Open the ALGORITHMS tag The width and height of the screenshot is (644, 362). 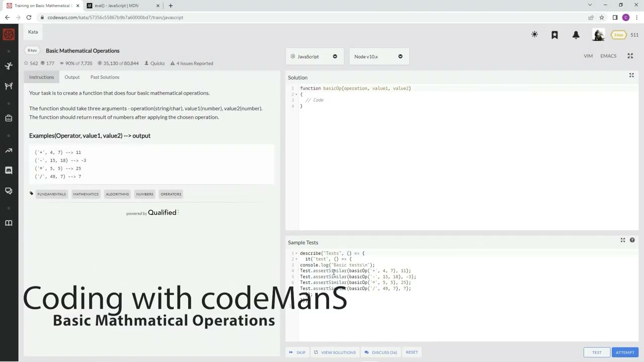coord(117,194)
